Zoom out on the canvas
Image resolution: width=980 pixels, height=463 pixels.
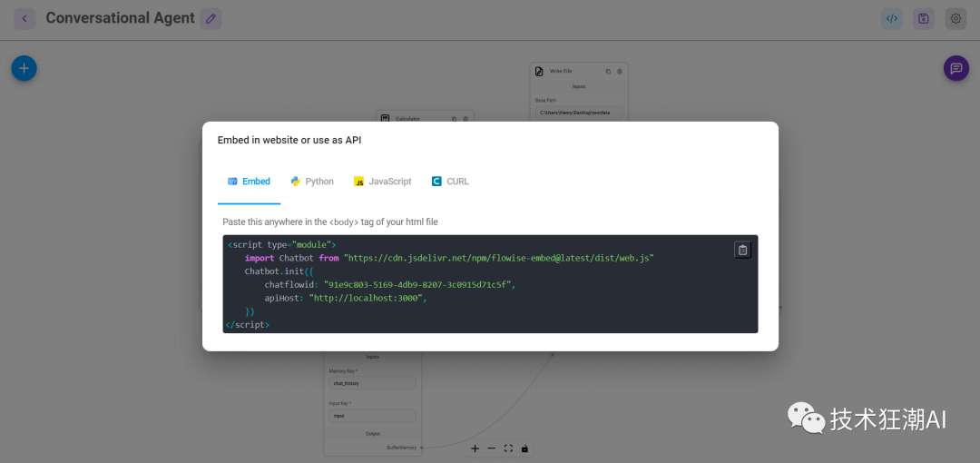491,448
